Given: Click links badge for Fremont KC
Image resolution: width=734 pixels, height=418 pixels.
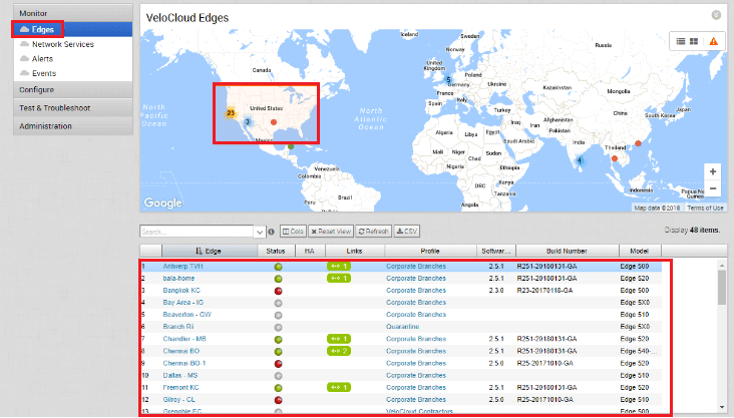Looking at the screenshot, I should click(x=339, y=388).
